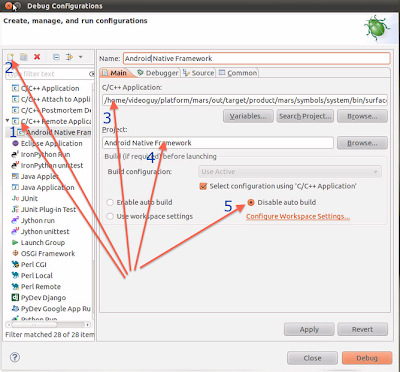Click the OSGi Framework icon
Image resolution: width=400 pixels, height=372 pixels.
[15, 253]
